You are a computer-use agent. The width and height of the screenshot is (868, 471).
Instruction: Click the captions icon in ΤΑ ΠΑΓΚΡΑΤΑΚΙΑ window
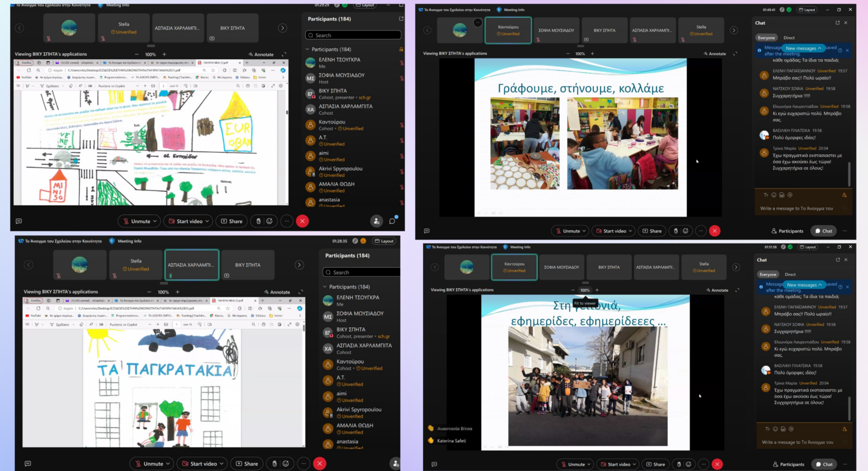pyautogui.click(x=28, y=464)
